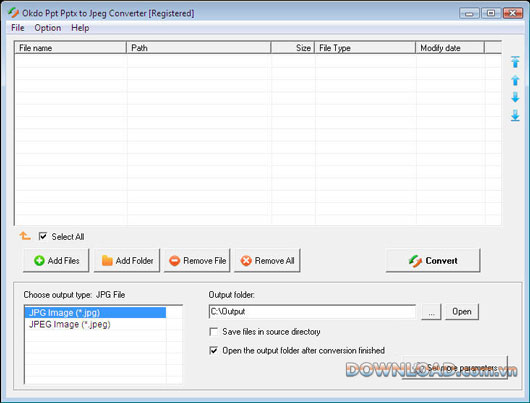The image size is (530, 403).
Task: Click the Add Folder button
Action: click(127, 260)
